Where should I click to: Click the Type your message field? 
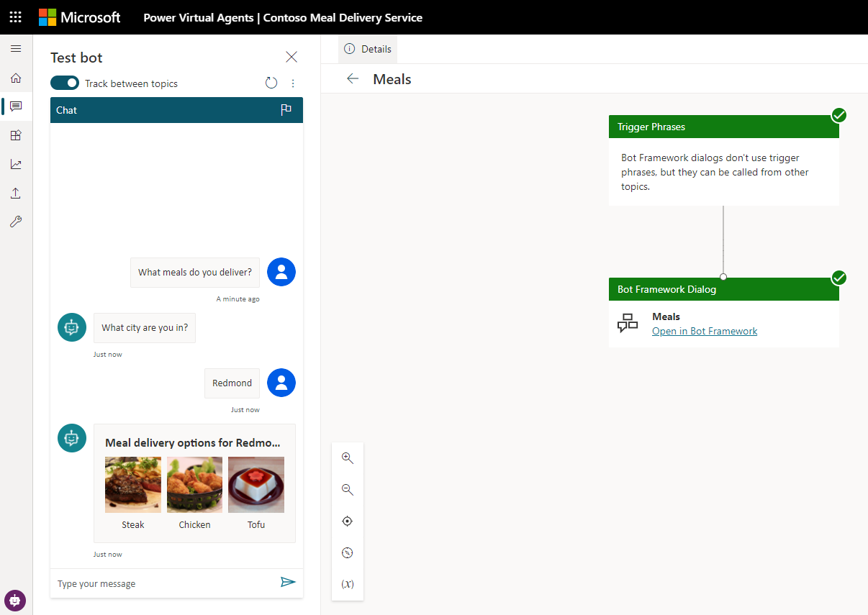(x=166, y=583)
